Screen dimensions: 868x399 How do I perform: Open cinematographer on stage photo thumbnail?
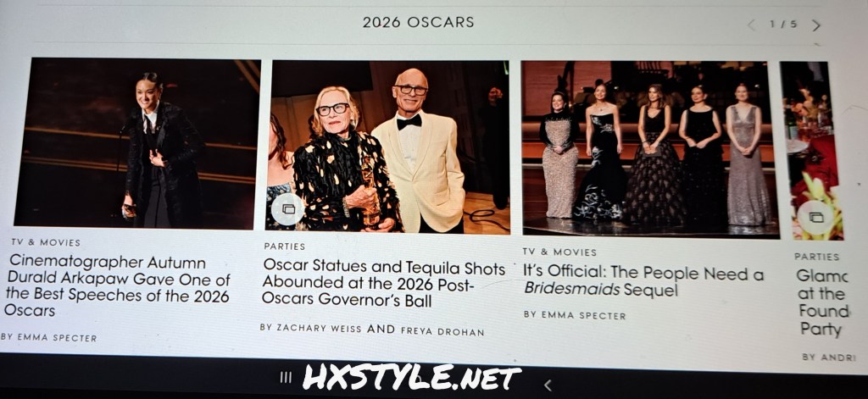click(x=138, y=143)
